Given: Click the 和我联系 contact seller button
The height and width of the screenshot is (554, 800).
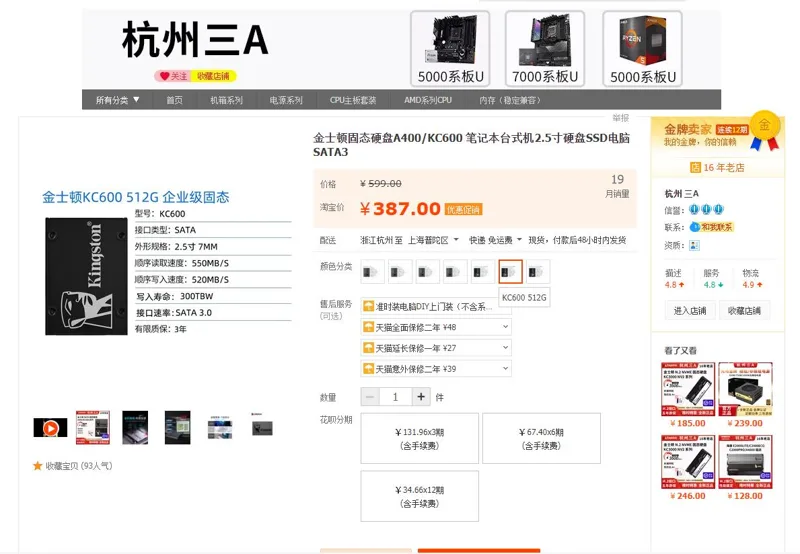Looking at the screenshot, I should point(711,227).
